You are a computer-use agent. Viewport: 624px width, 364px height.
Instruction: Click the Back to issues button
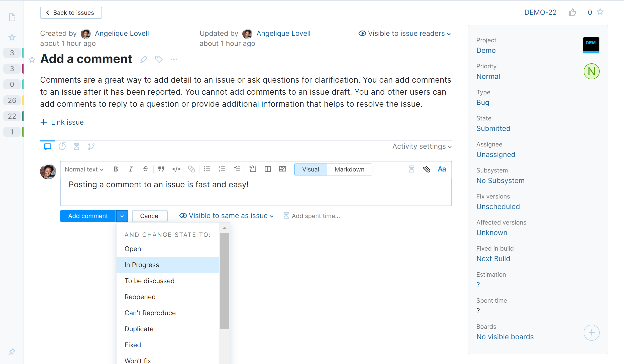click(x=71, y=13)
